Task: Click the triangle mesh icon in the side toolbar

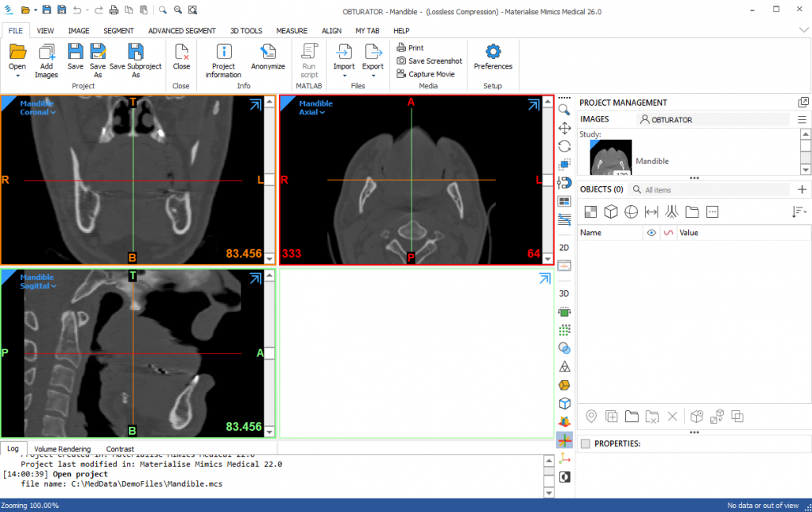Action: click(564, 366)
